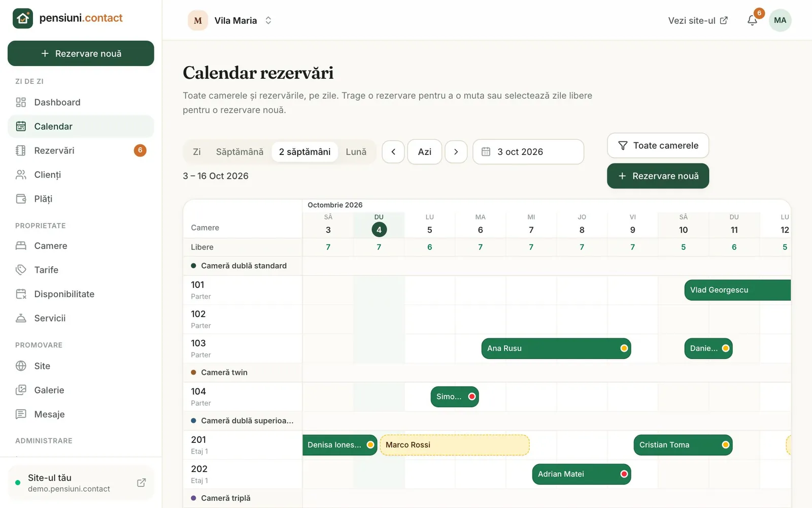Open Cristian Toma reservation
This screenshot has width=812, height=508.
(683, 445)
